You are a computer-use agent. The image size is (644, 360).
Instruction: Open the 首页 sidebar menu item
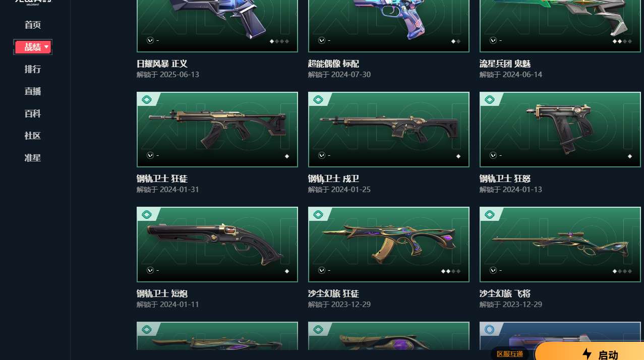click(x=33, y=25)
